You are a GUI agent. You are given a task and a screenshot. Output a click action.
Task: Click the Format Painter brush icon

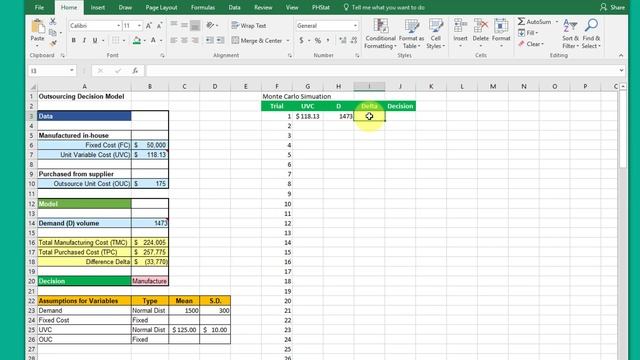pos(53,43)
